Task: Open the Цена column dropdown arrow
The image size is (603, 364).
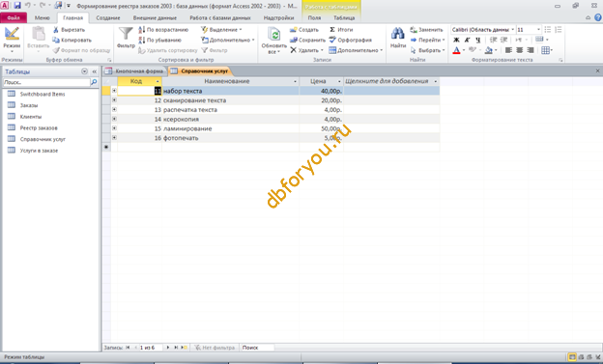Action: [339, 81]
